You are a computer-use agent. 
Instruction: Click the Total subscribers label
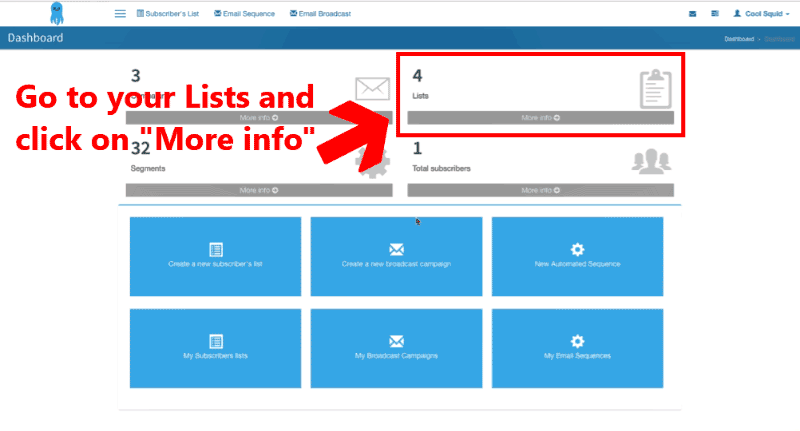pos(441,168)
